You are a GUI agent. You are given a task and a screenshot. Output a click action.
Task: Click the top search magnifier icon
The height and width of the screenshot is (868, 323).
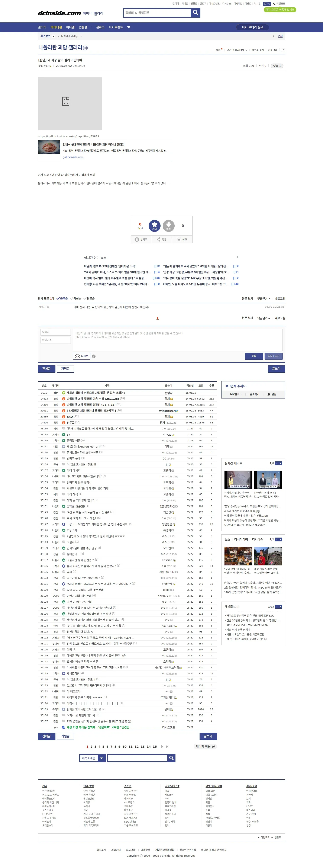(195, 13)
